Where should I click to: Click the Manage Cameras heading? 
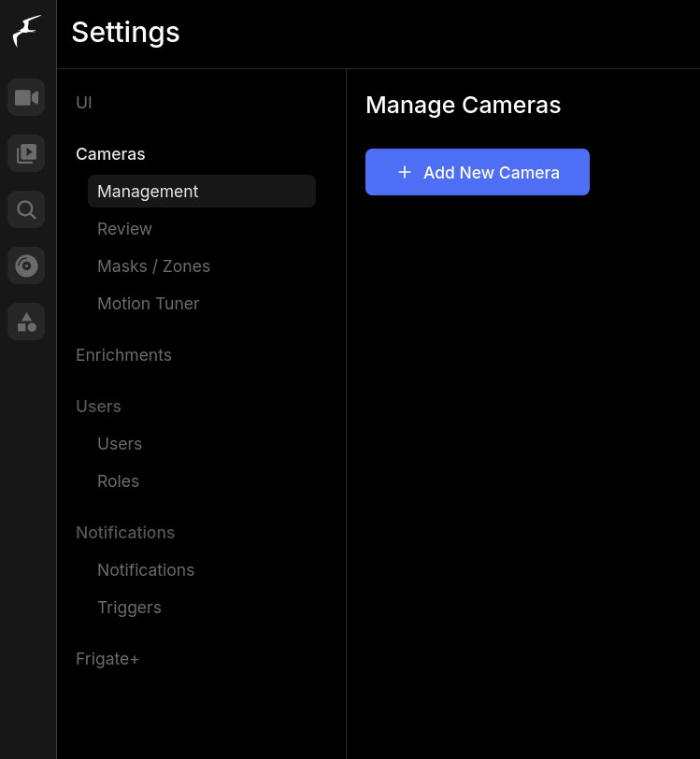(464, 105)
